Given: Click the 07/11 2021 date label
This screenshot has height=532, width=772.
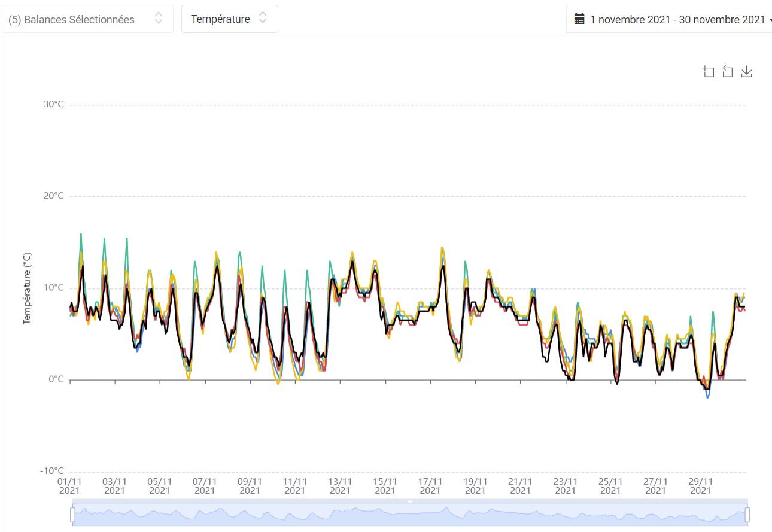Looking at the screenshot, I should [x=205, y=485].
